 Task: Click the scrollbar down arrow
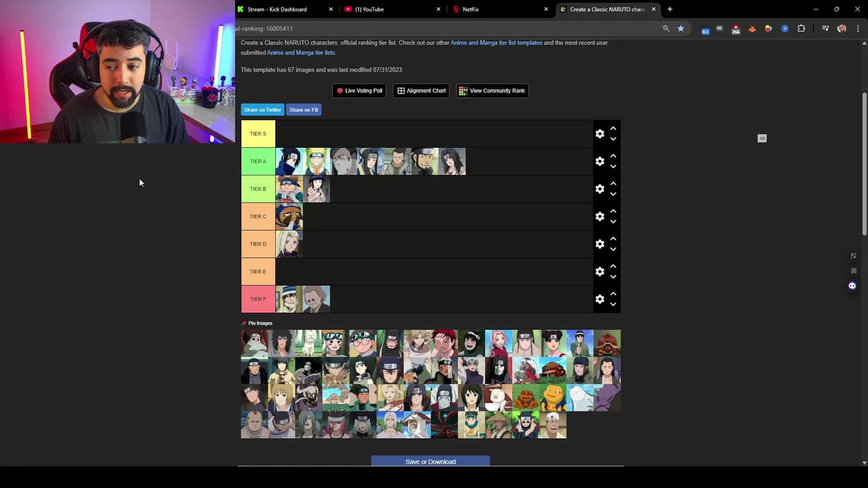point(864,463)
